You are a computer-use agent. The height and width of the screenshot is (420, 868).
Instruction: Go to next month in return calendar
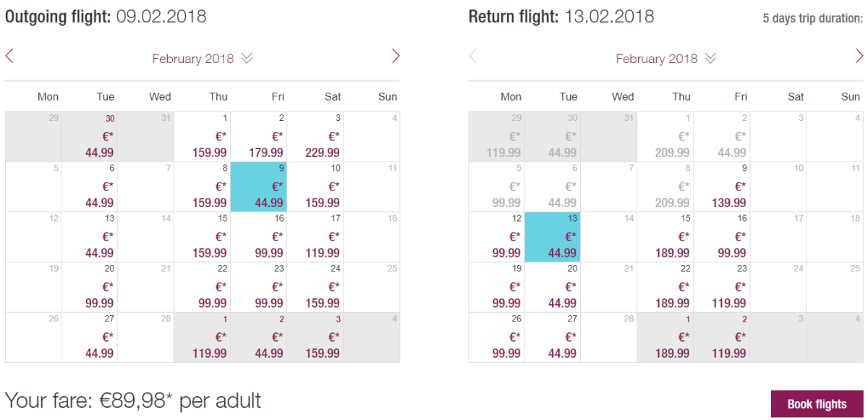pos(859,56)
